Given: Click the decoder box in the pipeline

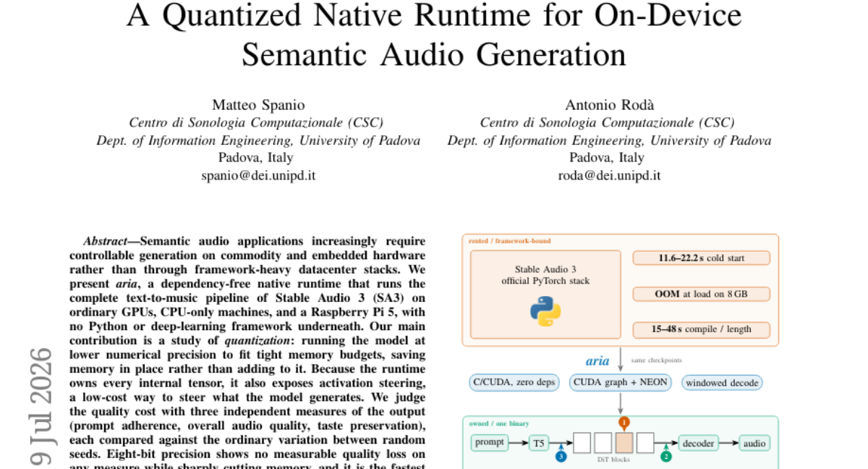Looking at the screenshot, I should pyautogui.click(x=699, y=443).
